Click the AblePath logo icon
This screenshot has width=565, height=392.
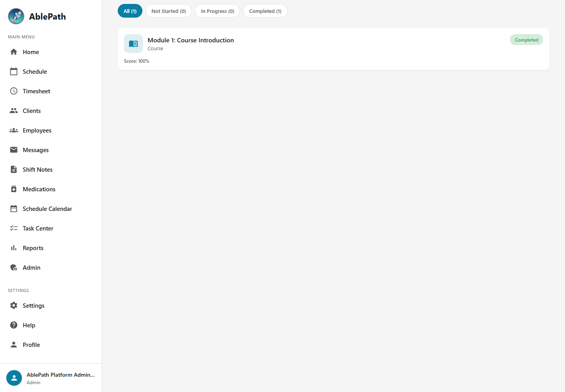click(16, 16)
